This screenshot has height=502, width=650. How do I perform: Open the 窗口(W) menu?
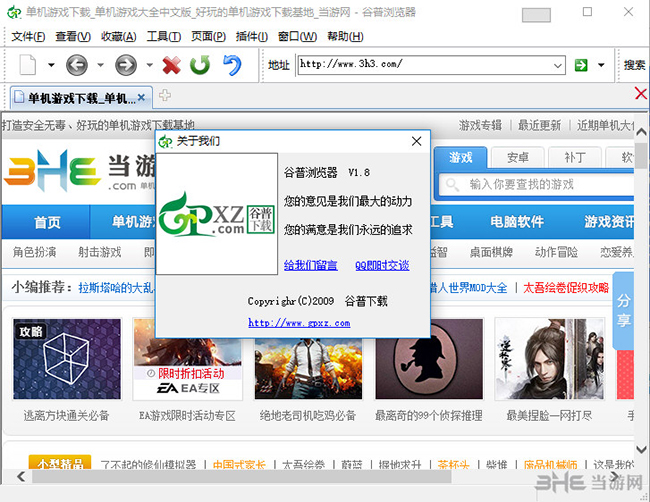tap(297, 36)
